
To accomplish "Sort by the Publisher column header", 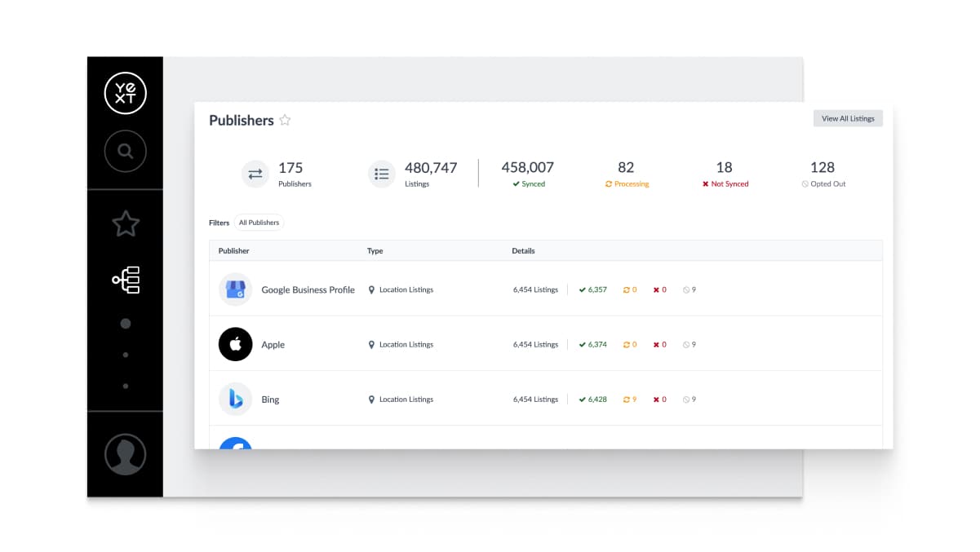I will coord(233,250).
